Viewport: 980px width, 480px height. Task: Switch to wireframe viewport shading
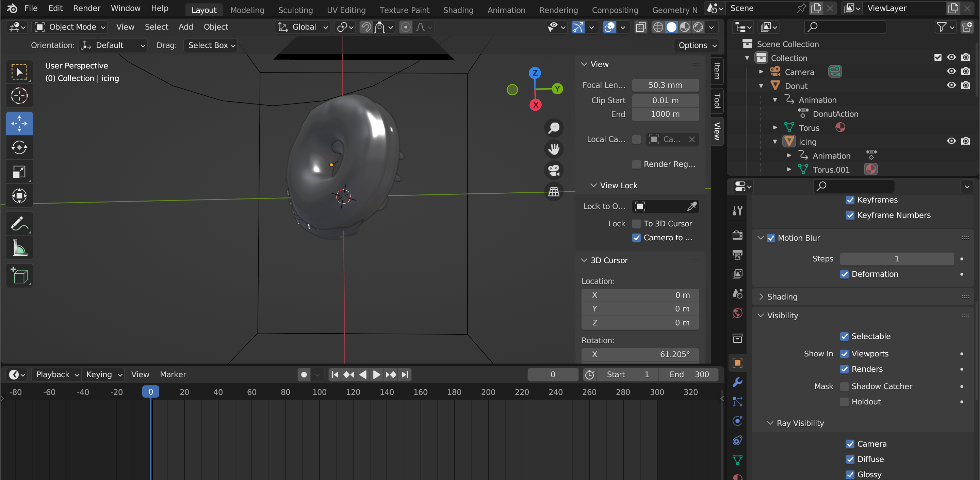point(658,27)
